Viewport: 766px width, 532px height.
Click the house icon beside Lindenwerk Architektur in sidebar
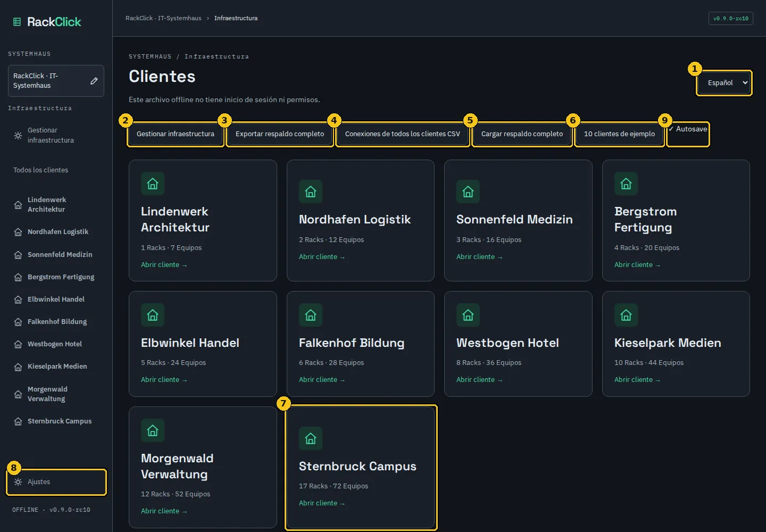[x=18, y=205]
